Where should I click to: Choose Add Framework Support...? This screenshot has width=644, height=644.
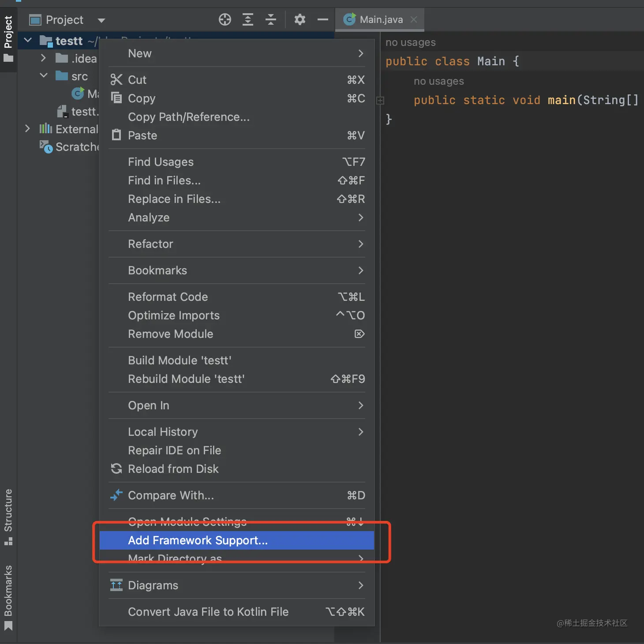237,540
